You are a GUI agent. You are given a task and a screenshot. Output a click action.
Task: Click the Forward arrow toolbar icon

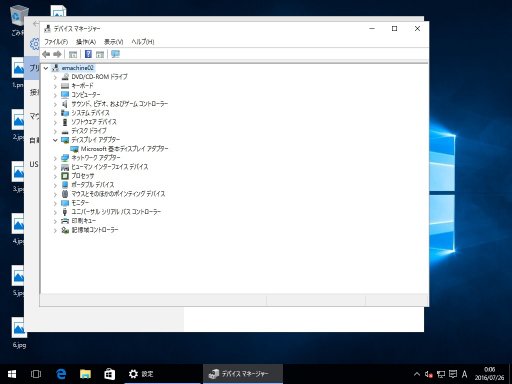click(57, 54)
